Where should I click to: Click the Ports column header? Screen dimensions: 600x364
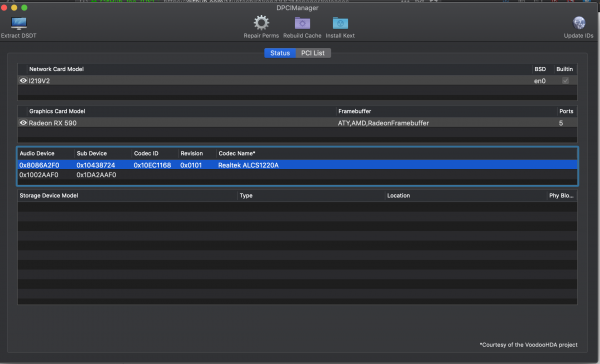coord(566,111)
